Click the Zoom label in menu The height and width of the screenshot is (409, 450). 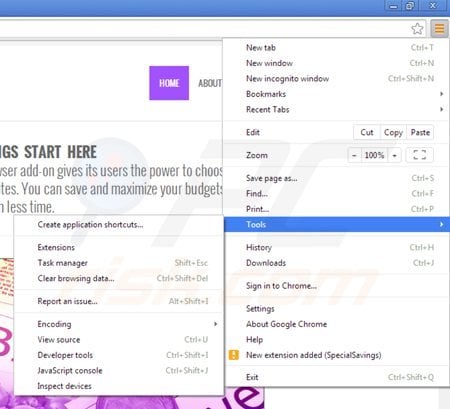point(257,155)
